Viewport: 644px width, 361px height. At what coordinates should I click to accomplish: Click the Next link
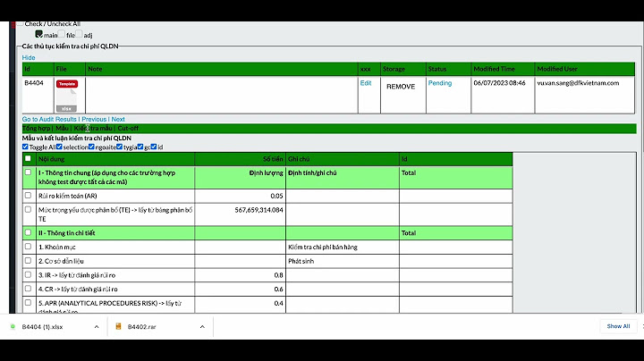[x=118, y=119]
